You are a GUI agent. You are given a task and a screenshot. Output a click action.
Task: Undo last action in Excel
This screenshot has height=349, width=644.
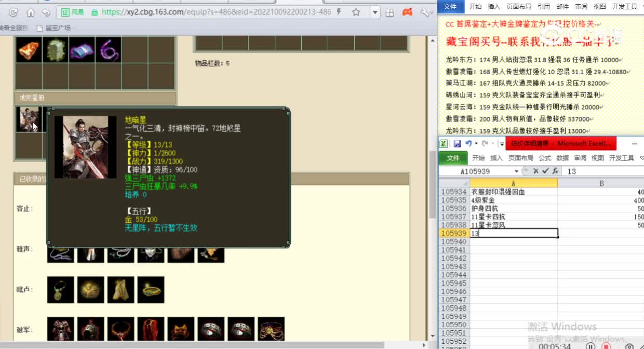468,144
